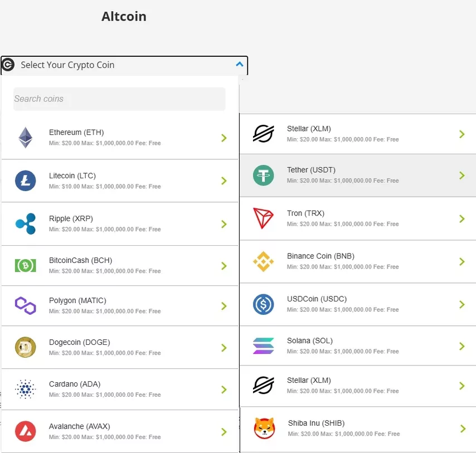Image resolution: width=476 pixels, height=453 pixels.
Task: Select the 'BitcoinCash (BCH)' name
Action: coord(80,260)
